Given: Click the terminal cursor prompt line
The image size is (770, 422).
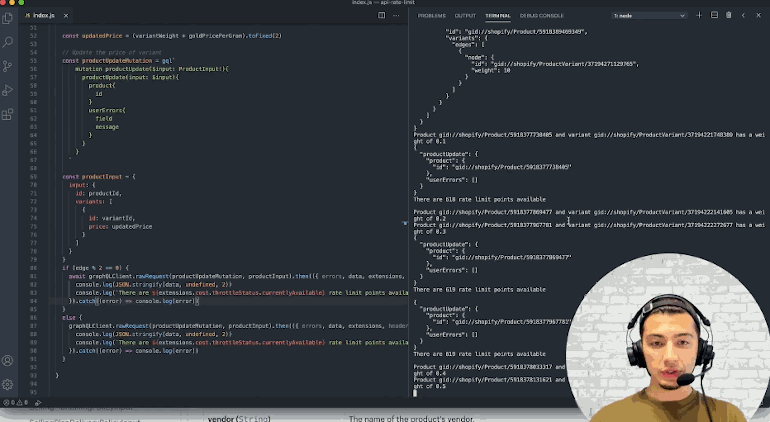Looking at the screenshot, I should tap(415, 393).
